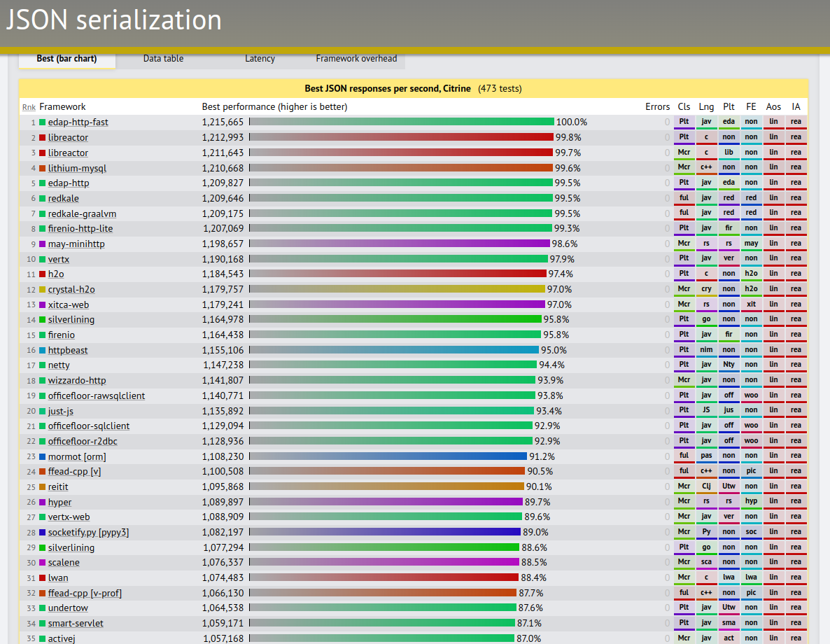
Task: Click the jav language badge on edap-http-fast row
Action: (707, 122)
